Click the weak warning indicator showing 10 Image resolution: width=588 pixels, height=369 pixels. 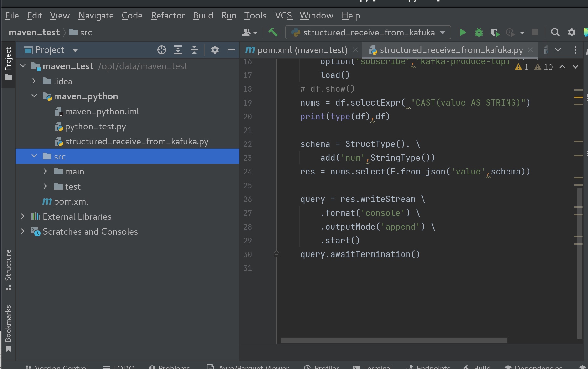tap(543, 67)
